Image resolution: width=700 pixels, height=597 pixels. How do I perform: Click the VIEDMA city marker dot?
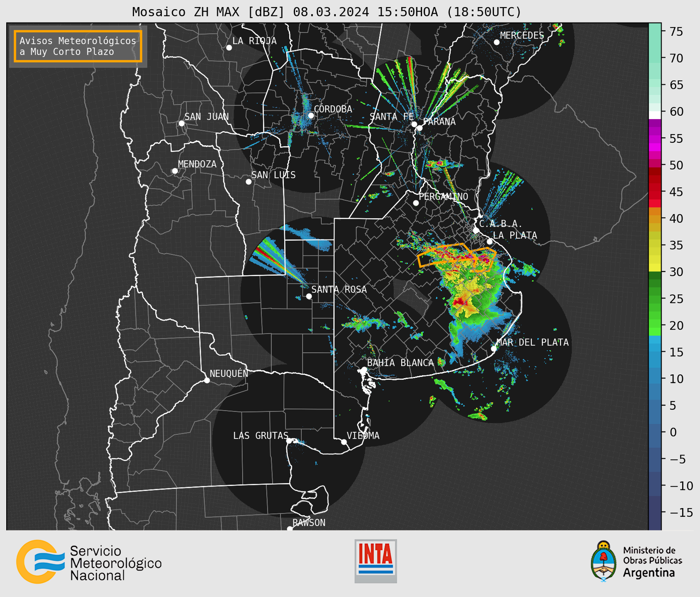point(344,442)
